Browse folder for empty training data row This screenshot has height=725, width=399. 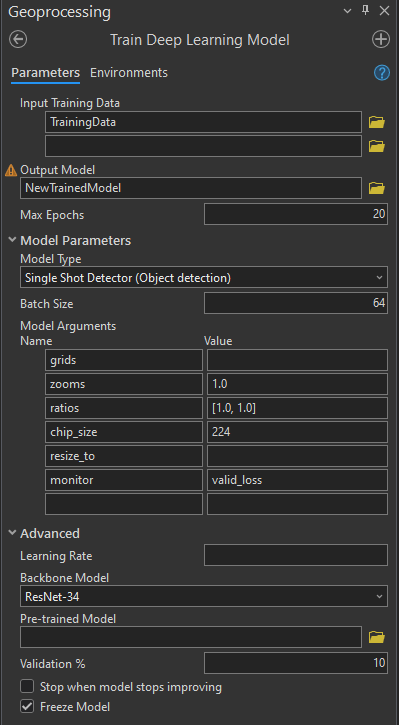(x=377, y=146)
